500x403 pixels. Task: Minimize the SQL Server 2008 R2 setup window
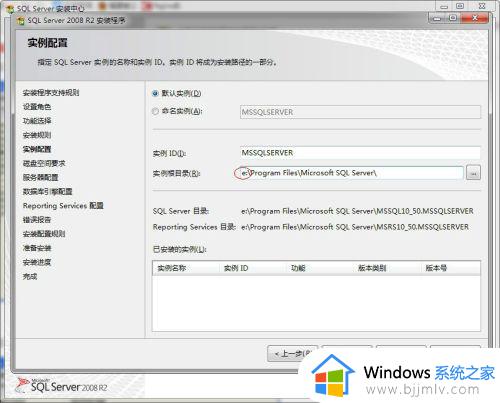pyautogui.click(x=437, y=18)
